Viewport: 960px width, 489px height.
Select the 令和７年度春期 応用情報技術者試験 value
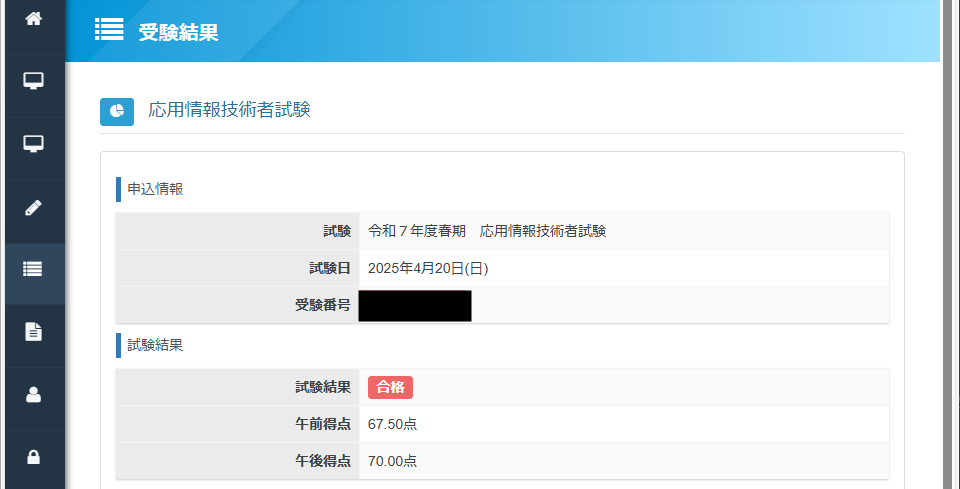pos(487,231)
